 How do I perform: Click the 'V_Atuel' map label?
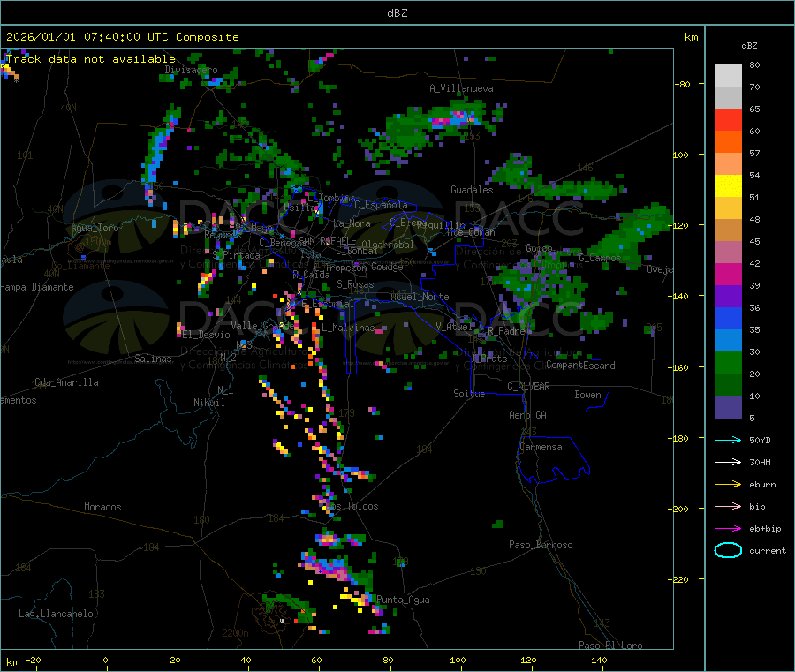(455, 327)
